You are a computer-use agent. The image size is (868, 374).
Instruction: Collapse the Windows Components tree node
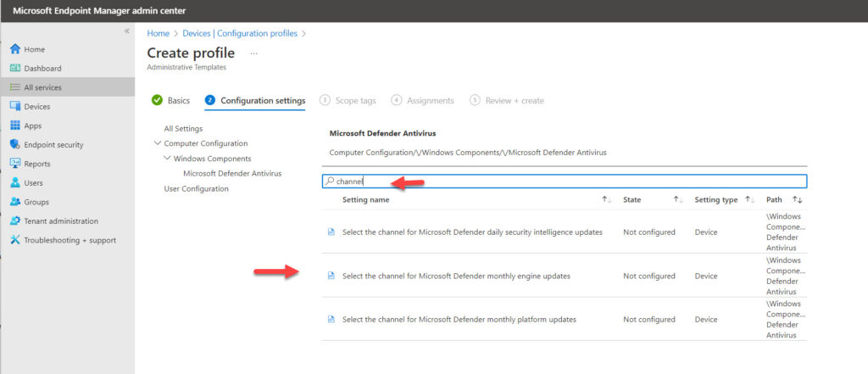[x=167, y=159]
